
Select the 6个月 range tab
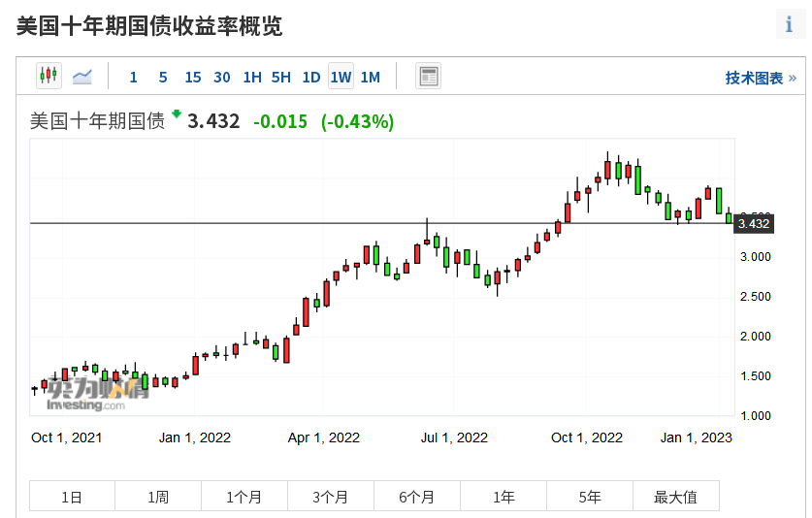(x=416, y=497)
